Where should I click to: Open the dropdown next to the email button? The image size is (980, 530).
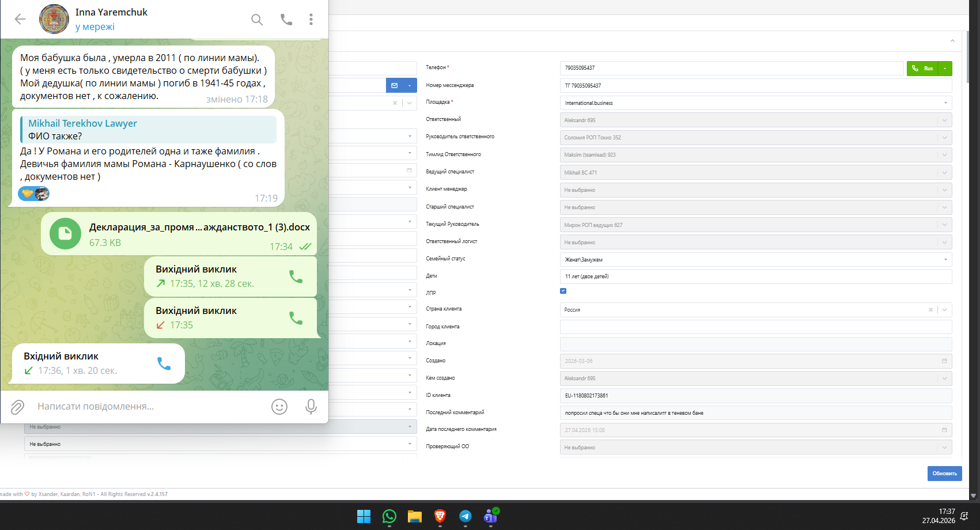(x=410, y=85)
